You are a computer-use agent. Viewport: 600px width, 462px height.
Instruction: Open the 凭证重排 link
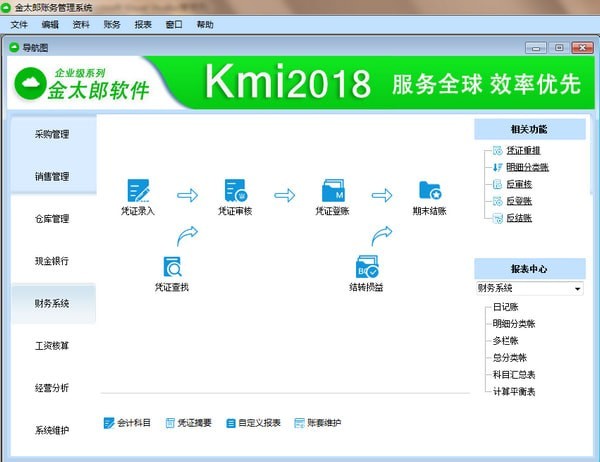point(523,150)
